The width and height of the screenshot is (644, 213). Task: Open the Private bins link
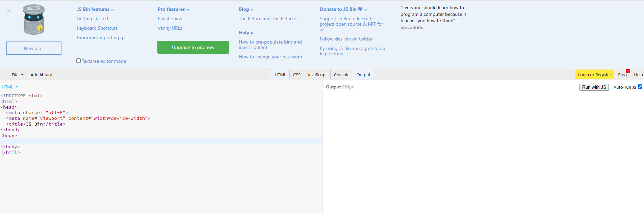pos(170,19)
